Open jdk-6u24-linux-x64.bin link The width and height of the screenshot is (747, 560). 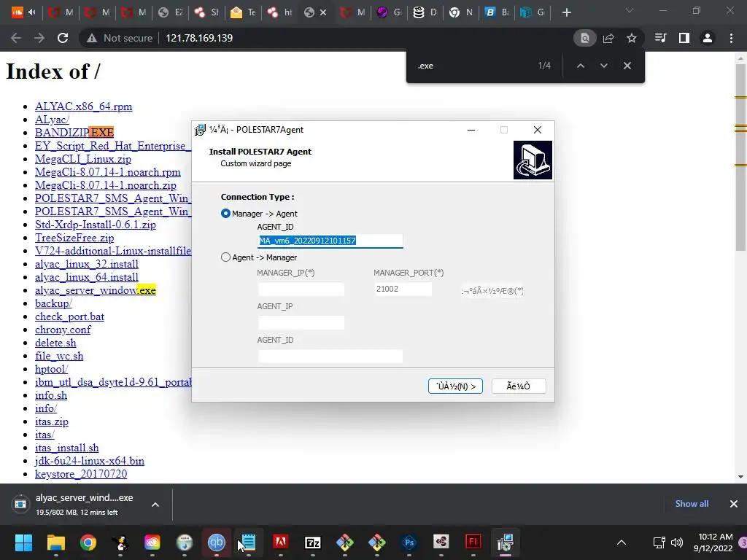click(90, 461)
